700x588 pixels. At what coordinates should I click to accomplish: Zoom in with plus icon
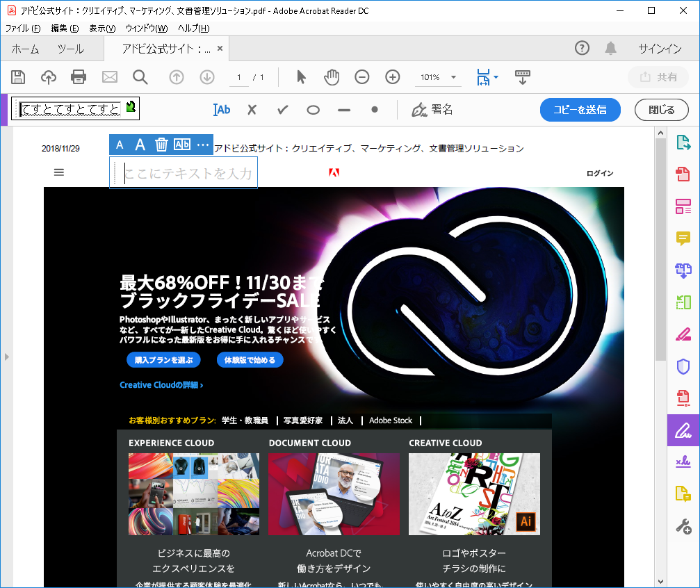click(393, 77)
